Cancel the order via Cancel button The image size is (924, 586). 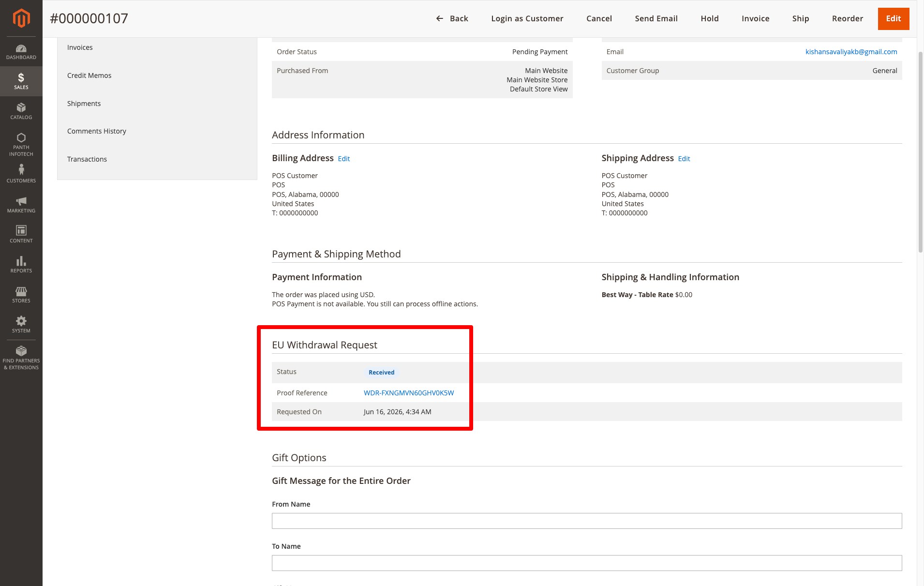coord(599,18)
